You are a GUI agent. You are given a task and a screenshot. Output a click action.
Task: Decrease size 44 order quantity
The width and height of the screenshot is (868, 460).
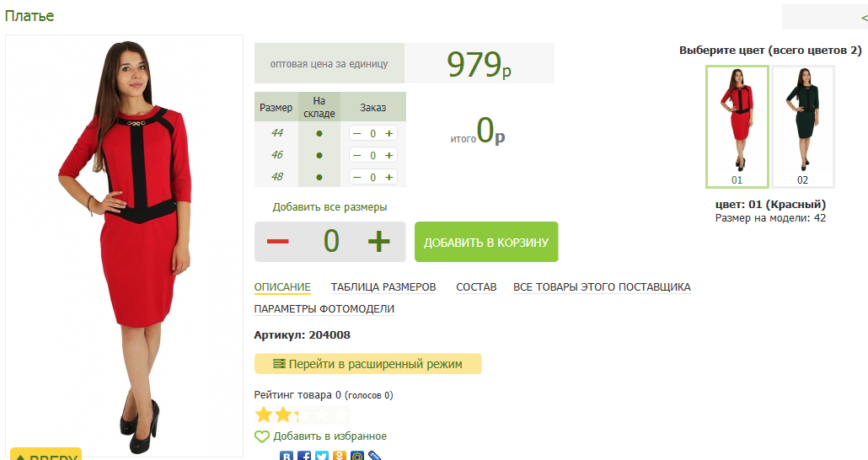[x=357, y=133]
